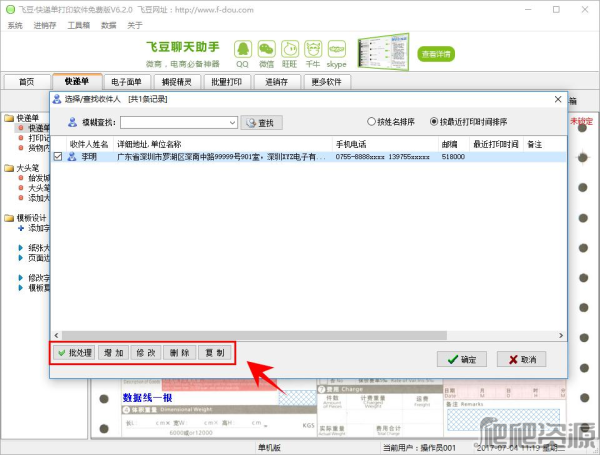Viewport: 600px width, 455px height.
Task: Open the skype icon in banner
Action: coord(337,49)
